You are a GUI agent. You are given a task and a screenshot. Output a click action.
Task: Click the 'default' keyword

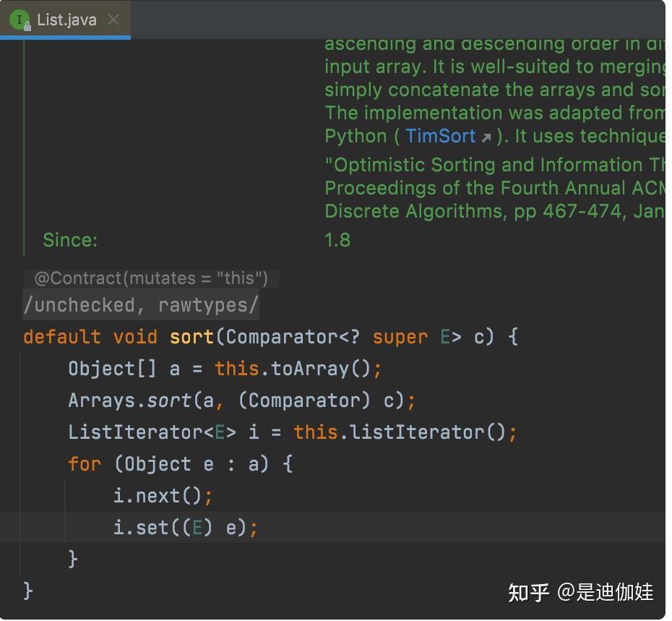(x=62, y=337)
